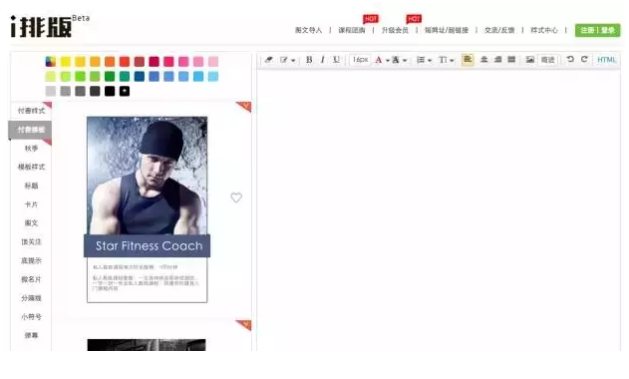Open the 秋季 sidebar tab

pos(31,148)
